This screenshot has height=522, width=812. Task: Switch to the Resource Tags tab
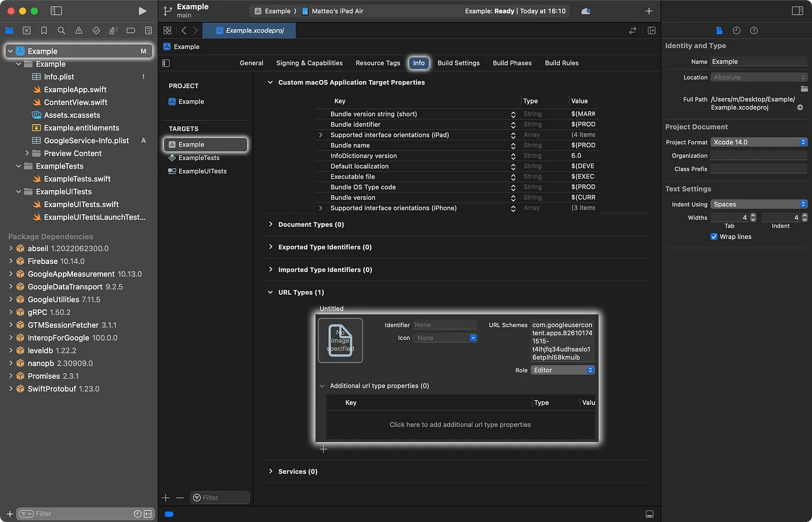pos(378,63)
